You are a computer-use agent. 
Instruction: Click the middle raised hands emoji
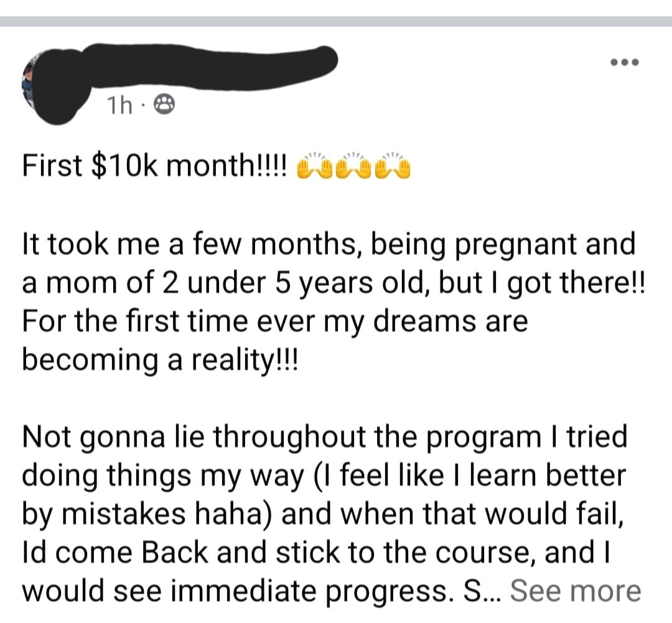353,166
